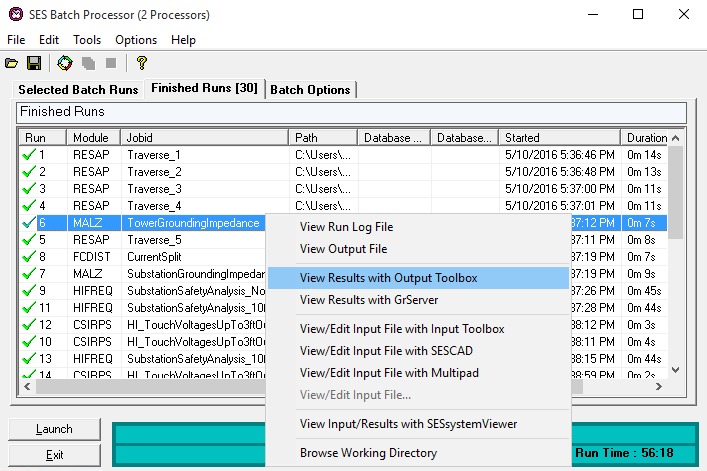Click the checkmark of selected run 6

tap(28, 223)
